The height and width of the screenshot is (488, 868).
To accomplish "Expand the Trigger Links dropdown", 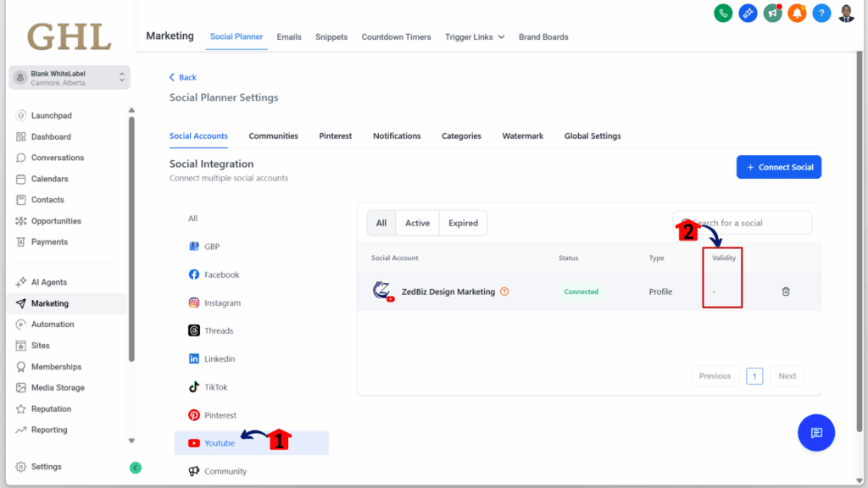I will click(474, 36).
